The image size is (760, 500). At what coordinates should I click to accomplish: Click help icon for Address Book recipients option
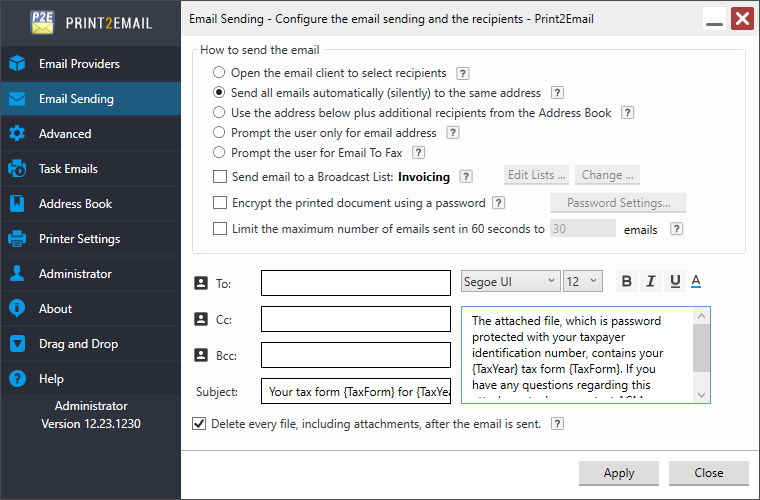(x=628, y=113)
